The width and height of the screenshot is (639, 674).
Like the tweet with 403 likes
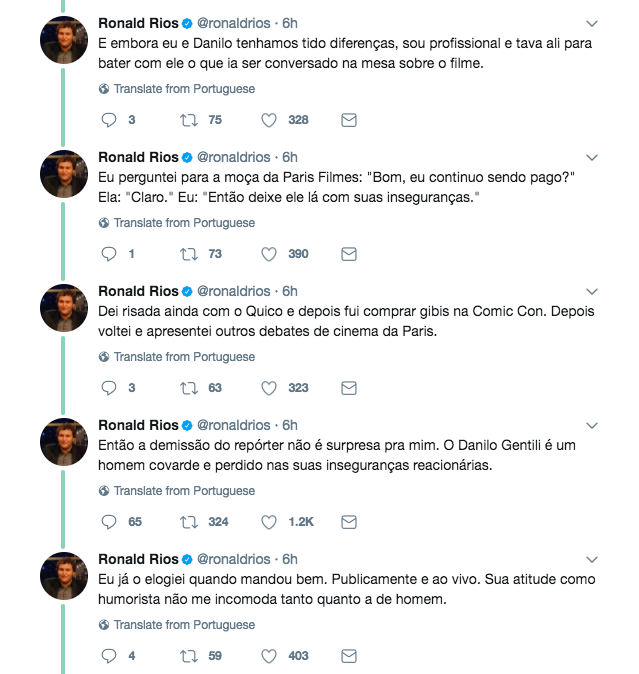coord(269,656)
